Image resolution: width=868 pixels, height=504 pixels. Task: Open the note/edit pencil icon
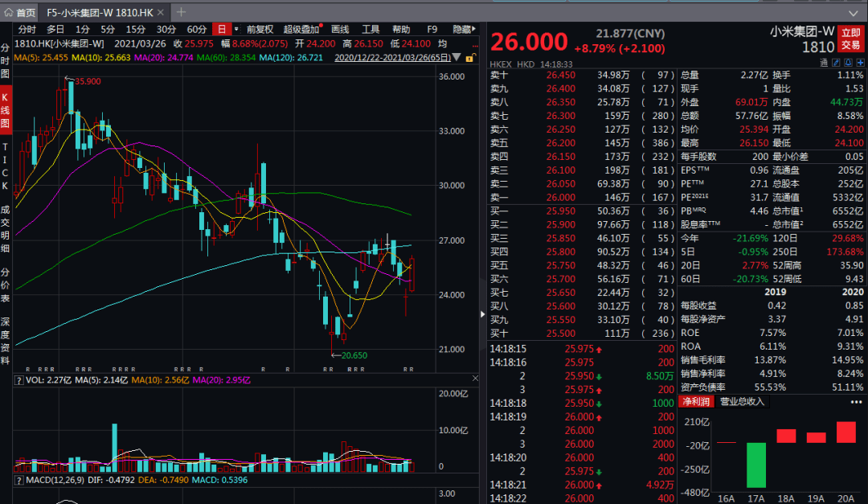[836, 64]
